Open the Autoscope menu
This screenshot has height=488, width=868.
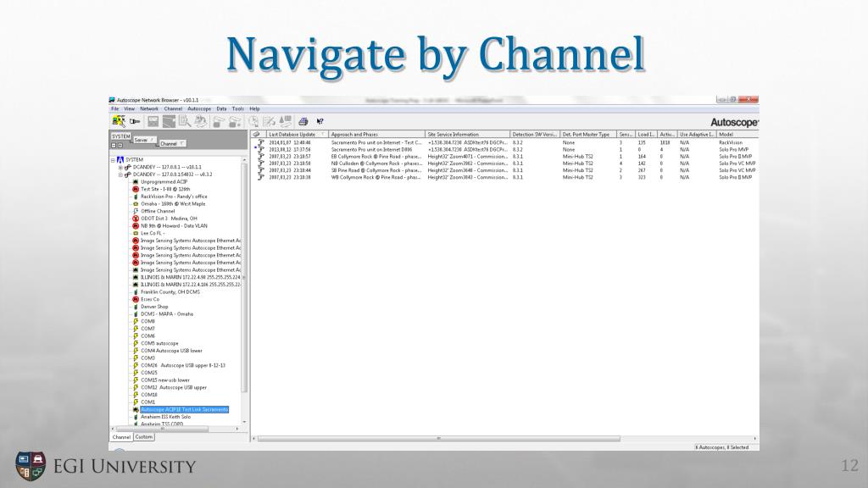198,109
